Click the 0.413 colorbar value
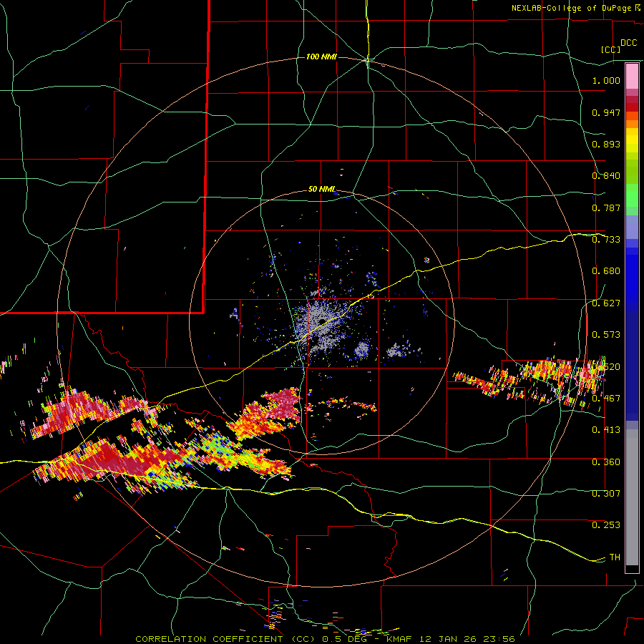The image size is (644, 644). tap(606, 430)
